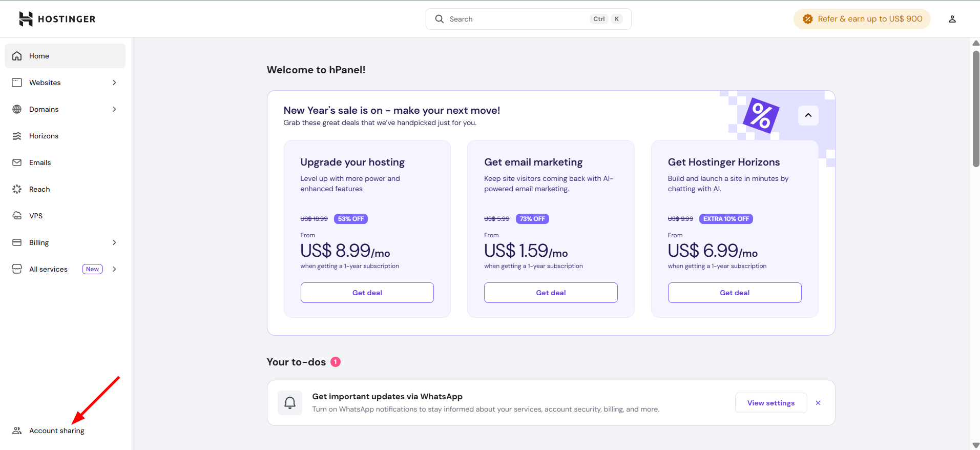Click the Hostinger logo icon
The image size is (980, 450).
coord(26,19)
